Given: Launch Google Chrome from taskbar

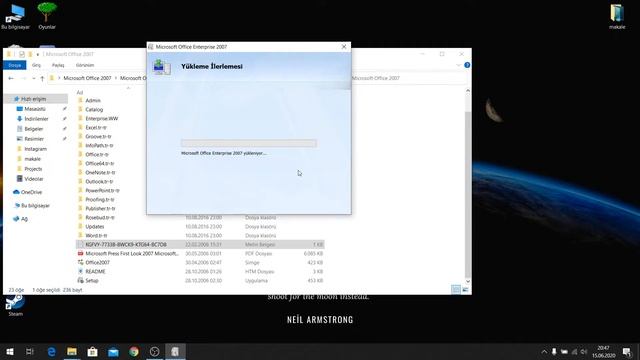Looking at the screenshot, I should 134,351.
